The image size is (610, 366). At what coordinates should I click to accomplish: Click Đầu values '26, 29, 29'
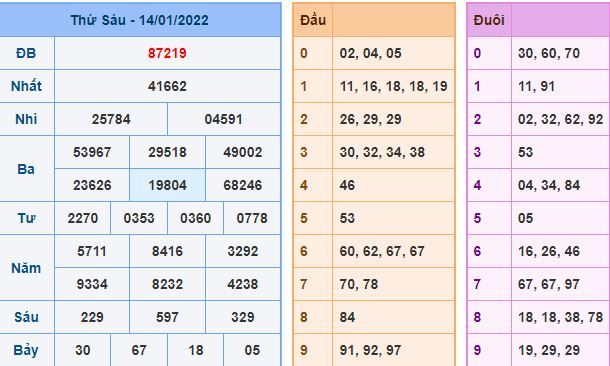371,119
